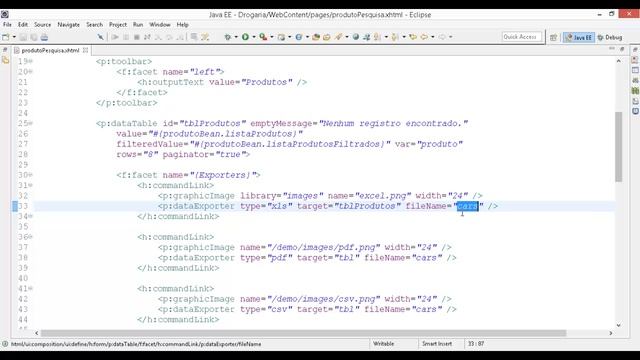Screen dimensions: 640x360
Task: Click the Open Type toolbar icon
Action: click(316, 37)
